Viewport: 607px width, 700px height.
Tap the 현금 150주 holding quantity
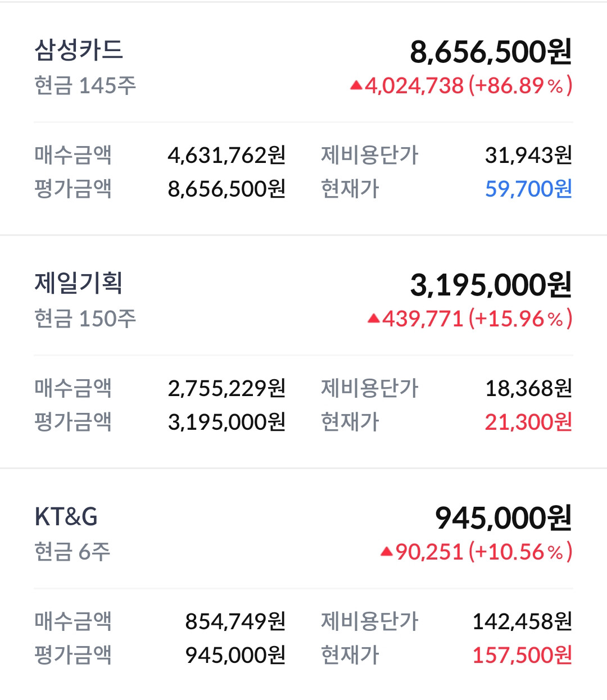85,319
